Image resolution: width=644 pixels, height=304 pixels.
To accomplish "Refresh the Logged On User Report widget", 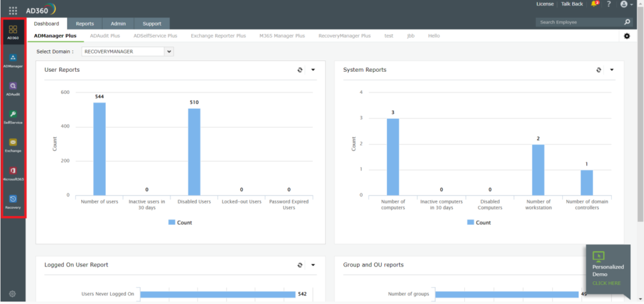I will (300, 265).
